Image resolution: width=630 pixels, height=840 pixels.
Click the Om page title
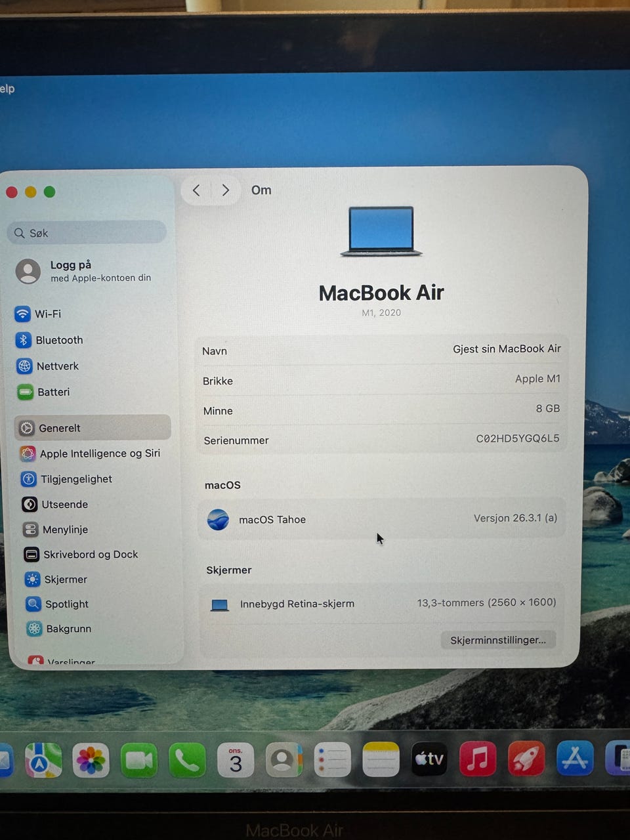[261, 190]
